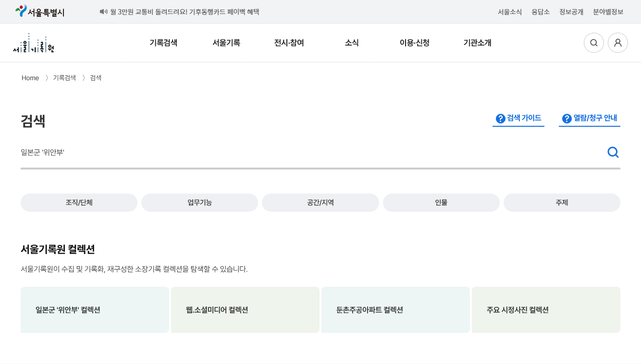Click the Seoul Archives logo
The width and height of the screenshot is (641, 364).
(x=34, y=43)
